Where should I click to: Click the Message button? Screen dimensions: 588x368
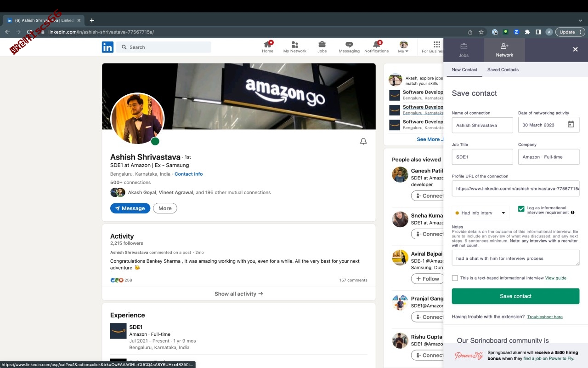[x=130, y=208]
